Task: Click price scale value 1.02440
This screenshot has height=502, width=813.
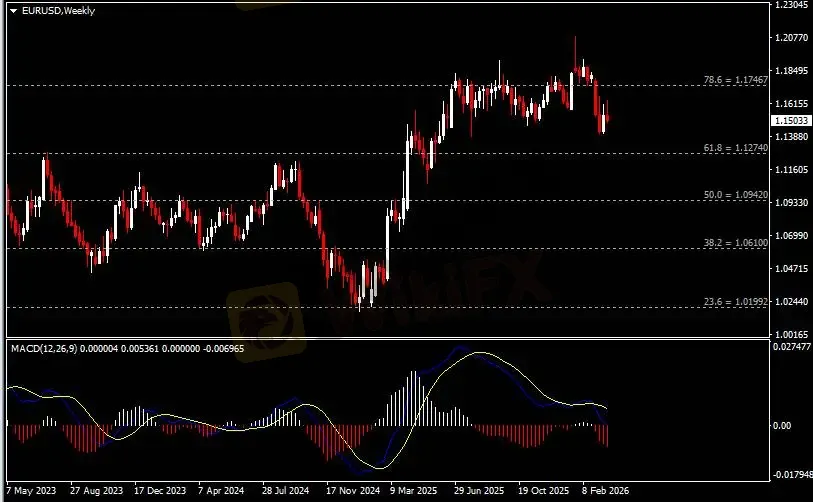Action: coord(791,301)
